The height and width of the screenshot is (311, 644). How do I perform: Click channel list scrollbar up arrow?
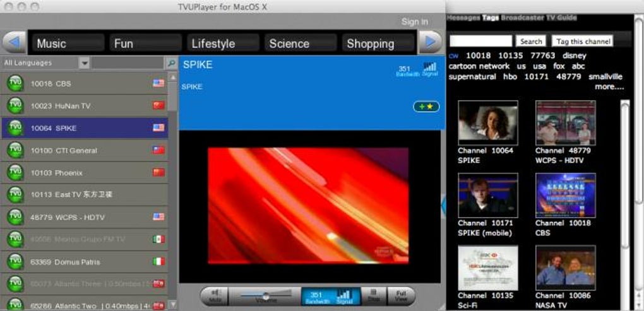click(173, 77)
